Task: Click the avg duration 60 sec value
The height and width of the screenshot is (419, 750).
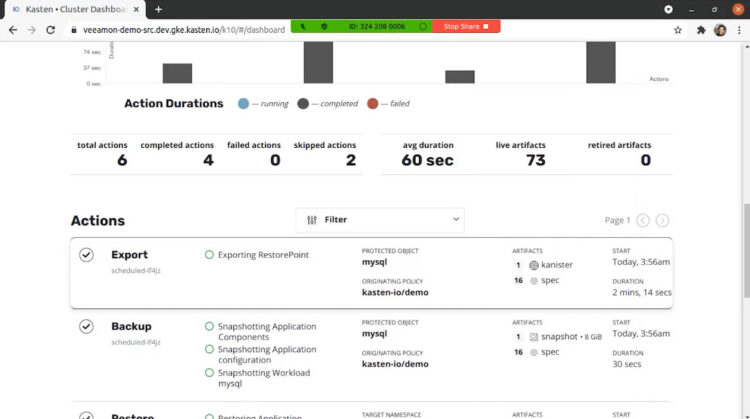Action: (427, 160)
